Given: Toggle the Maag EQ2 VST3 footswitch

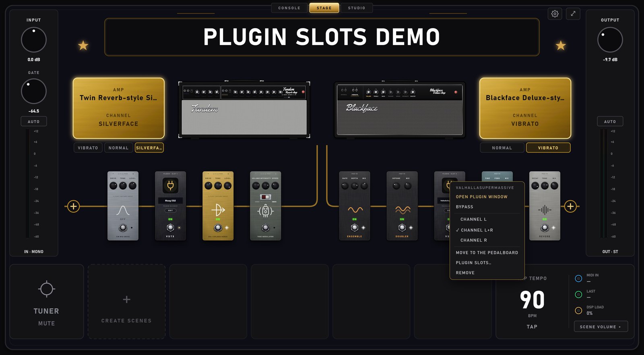Looking at the screenshot, I should (170, 228).
